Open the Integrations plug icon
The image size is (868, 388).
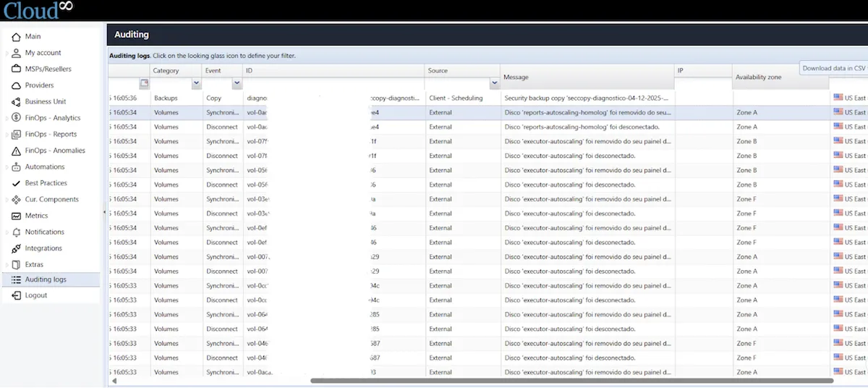coord(17,248)
